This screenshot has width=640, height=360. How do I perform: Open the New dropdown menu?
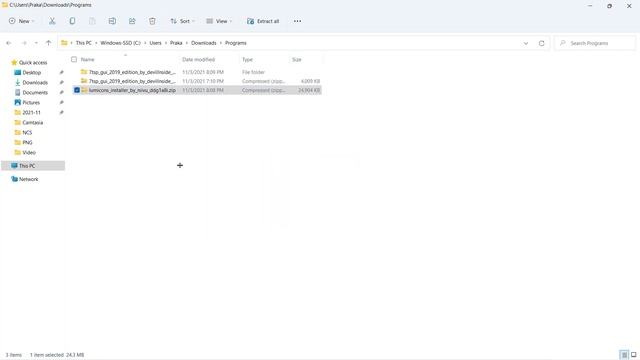(22, 21)
